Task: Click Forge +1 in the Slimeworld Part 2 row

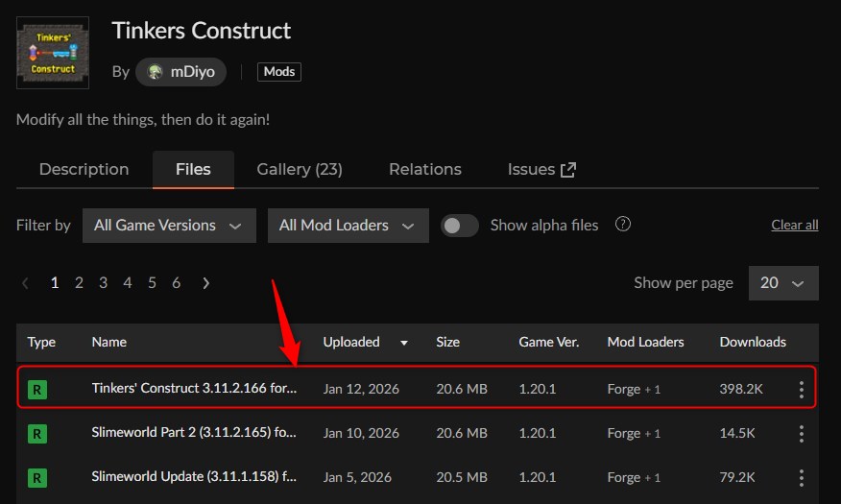Action: pos(634,433)
